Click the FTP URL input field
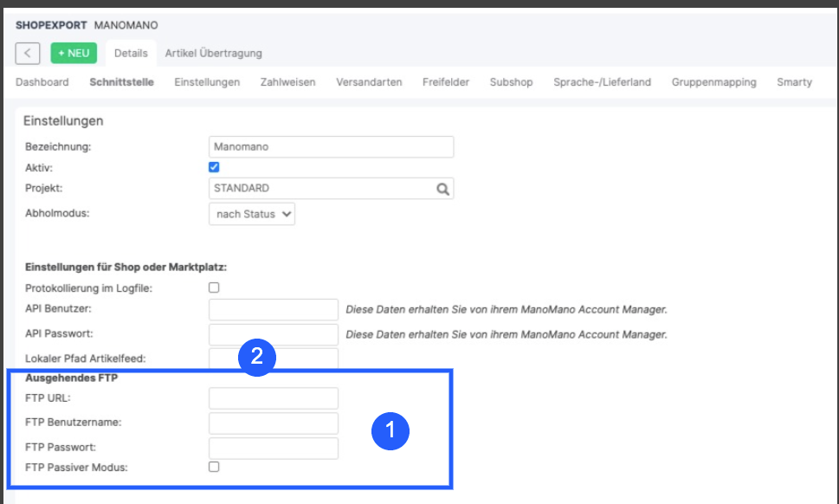This screenshot has width=839, height=504. coord(274,398)
